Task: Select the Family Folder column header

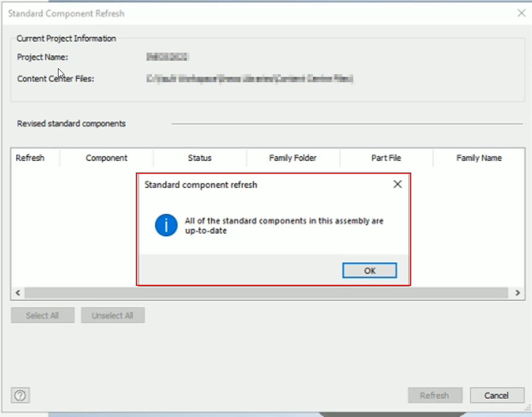Action: tap(293, 157)
